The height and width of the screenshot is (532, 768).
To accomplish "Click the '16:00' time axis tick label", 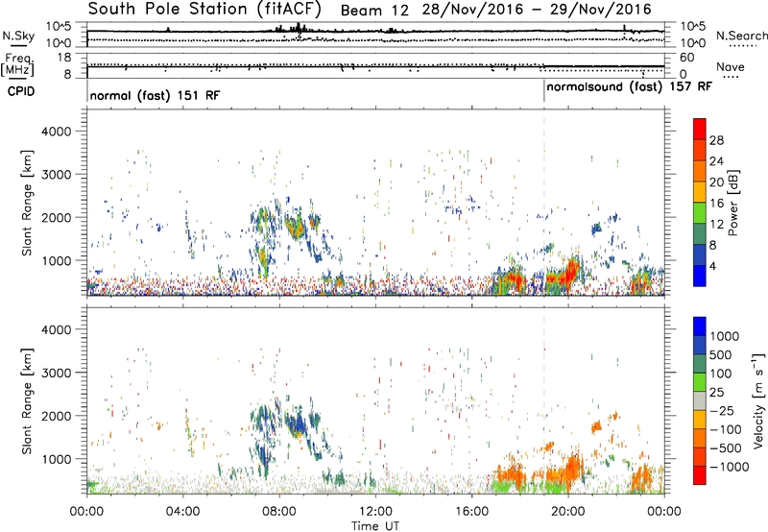I will click(471, 512).
